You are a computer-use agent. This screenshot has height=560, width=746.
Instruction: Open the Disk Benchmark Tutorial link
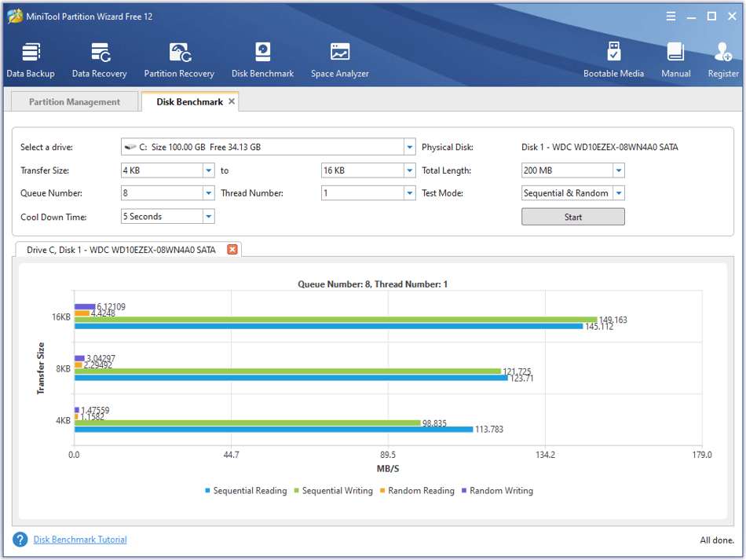[x=80, y=540]
